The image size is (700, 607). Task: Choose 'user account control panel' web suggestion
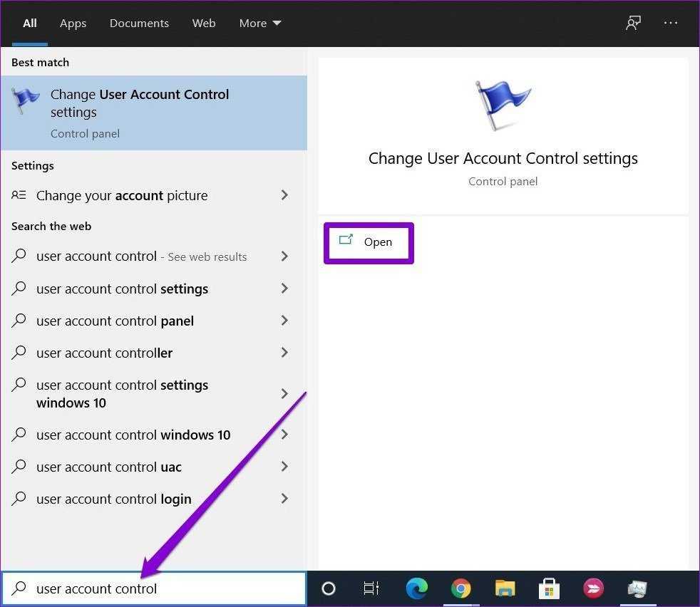coord(115,321)
